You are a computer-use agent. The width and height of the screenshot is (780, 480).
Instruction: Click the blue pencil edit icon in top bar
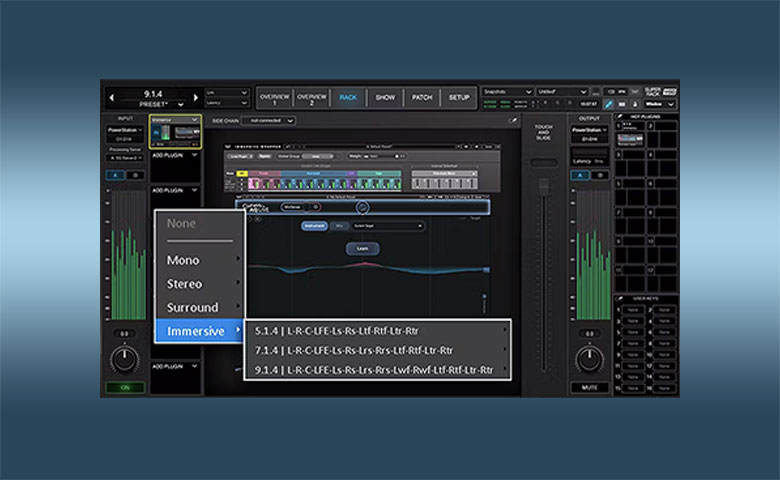point(608,104)
